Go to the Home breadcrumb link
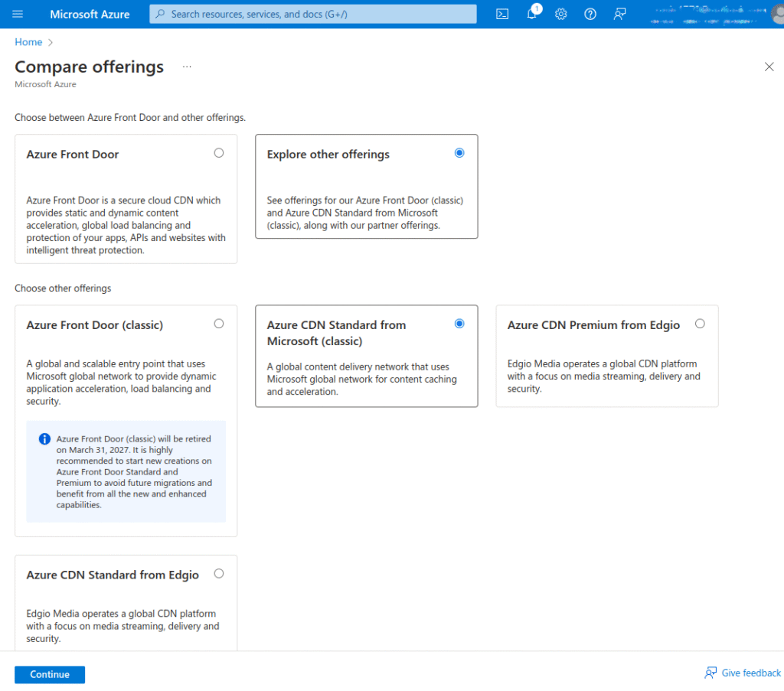The width and height of the screenshot is (784, 691). (x=28, y=42)
